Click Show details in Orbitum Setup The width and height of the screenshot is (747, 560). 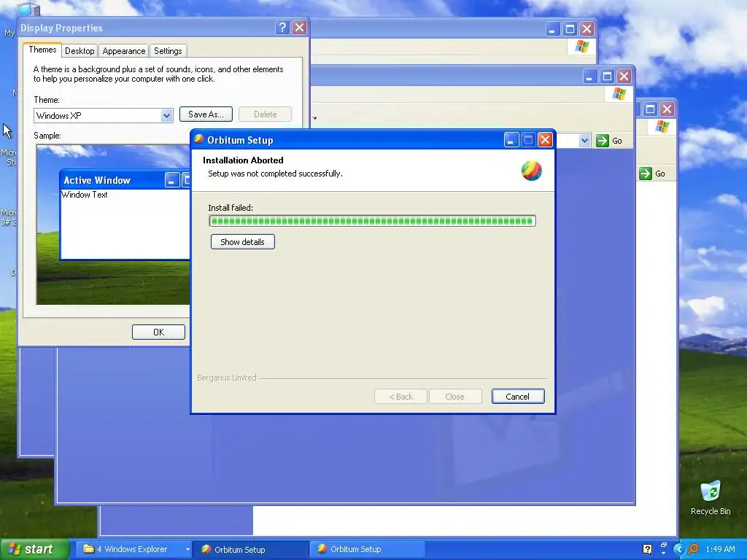(242, 242)
